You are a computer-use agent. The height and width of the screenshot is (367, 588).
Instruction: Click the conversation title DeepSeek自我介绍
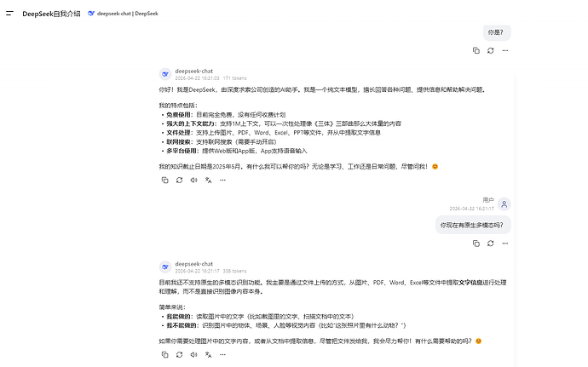(51, 14)
